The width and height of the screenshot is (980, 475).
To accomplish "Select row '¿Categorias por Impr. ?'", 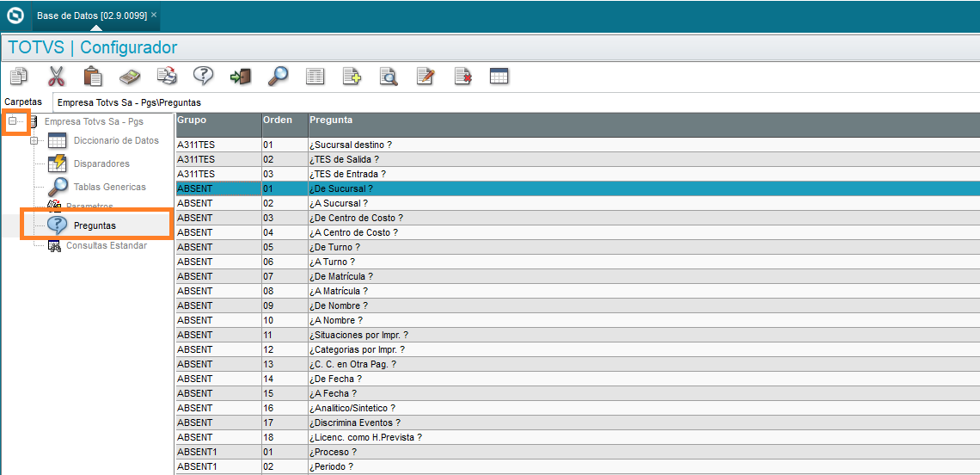I will [578, 349].
